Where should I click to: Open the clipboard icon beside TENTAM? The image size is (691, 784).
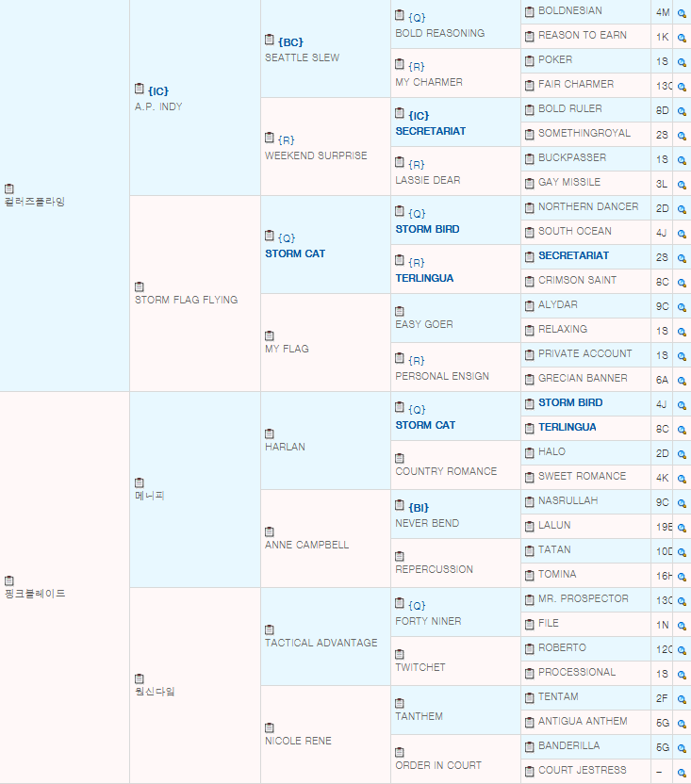pos(530,698)
